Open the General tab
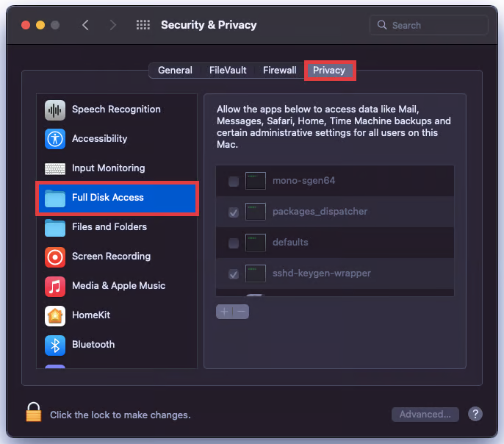This screenshot has height=444, width=504. click(x=175, y=71)
